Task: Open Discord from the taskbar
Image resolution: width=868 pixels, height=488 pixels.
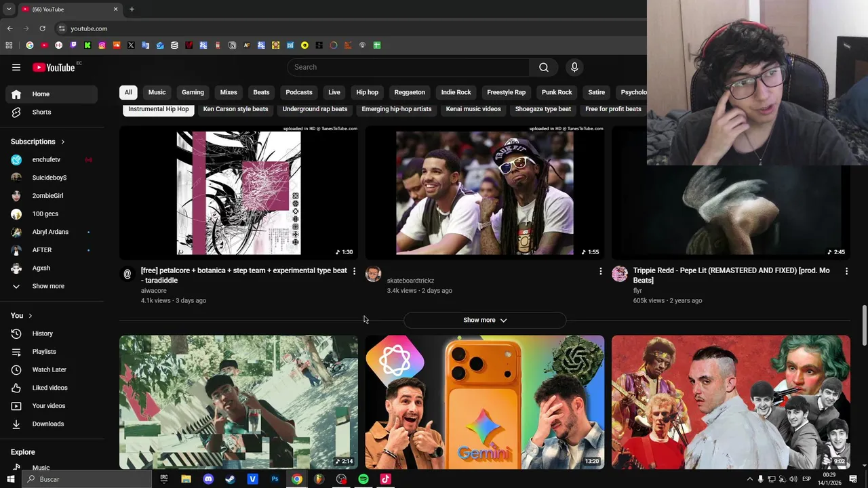Action: coord(208,479)
